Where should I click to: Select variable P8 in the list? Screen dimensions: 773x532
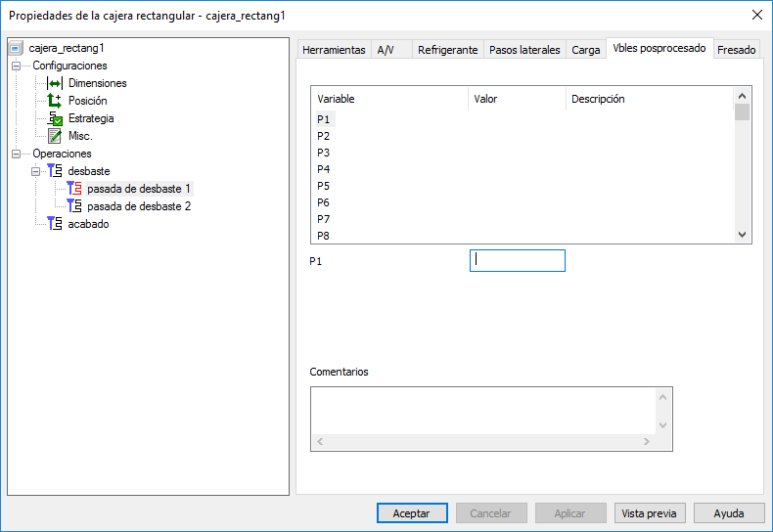324,236
